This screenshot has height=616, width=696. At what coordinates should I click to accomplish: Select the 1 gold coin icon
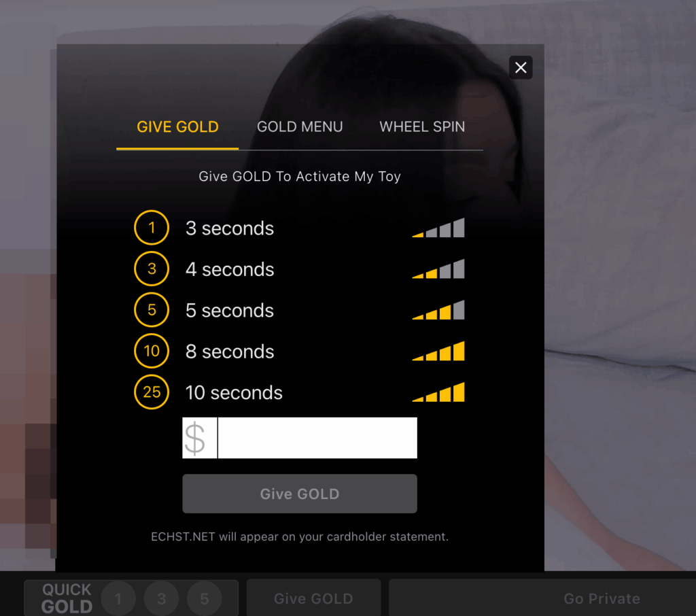(x=152, y=228)
